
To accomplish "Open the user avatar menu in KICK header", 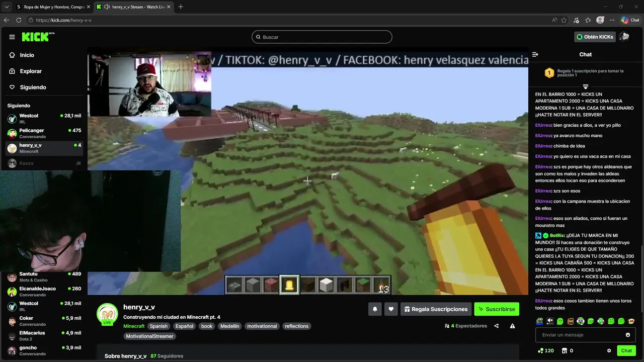I will click(624, 37).
